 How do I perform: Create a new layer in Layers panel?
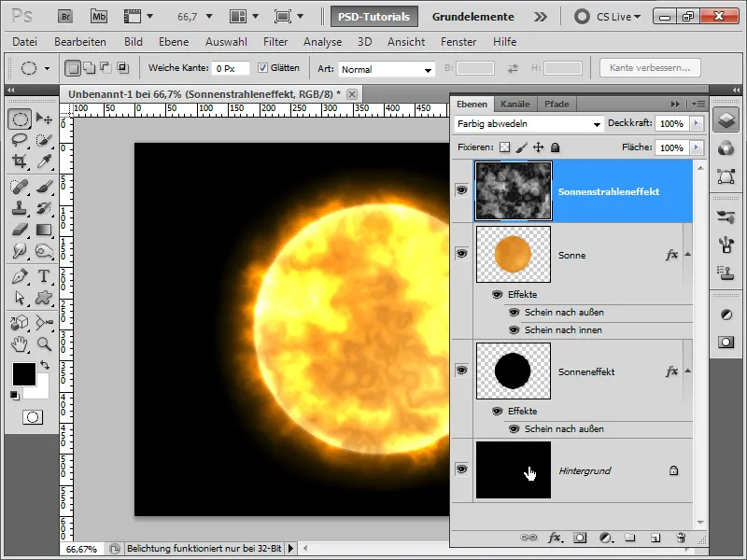(x=655, y=538)
